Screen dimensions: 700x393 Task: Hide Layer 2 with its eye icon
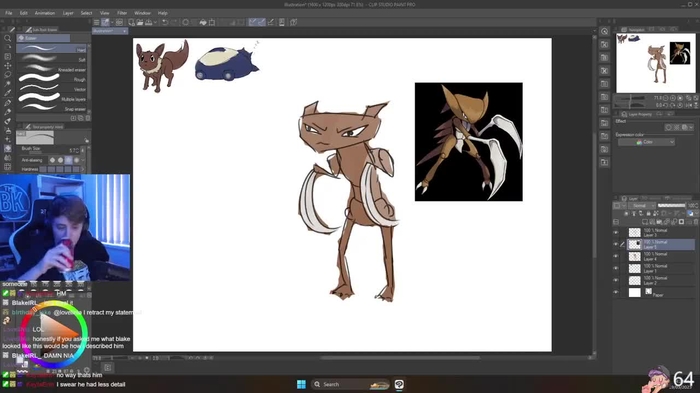(x=616, y=280)
